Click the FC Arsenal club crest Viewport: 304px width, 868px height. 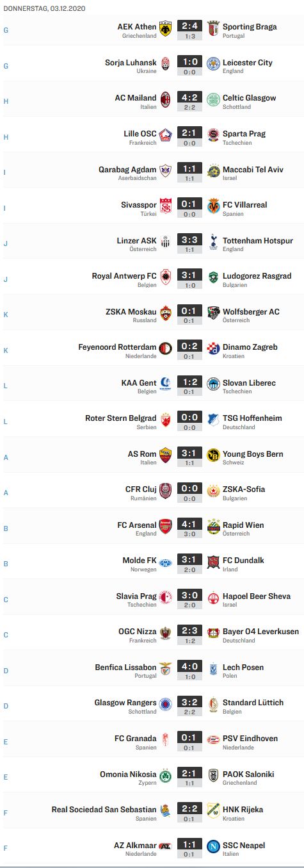(x=166, y=527)
